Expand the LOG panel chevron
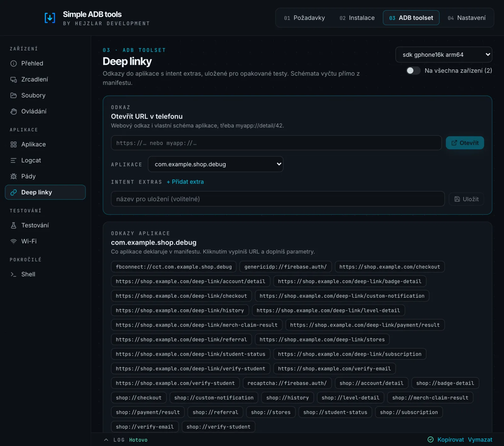 click(106, 440)
